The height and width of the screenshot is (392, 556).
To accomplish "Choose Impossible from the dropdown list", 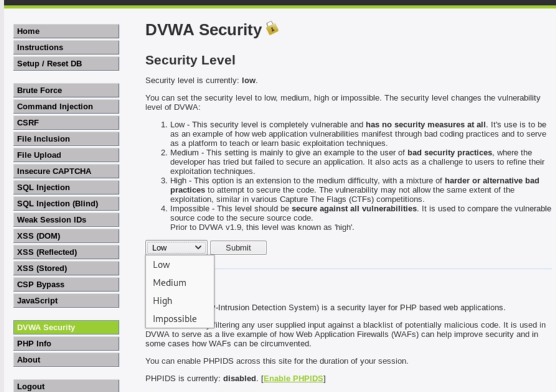I will [x=179, y=319].
